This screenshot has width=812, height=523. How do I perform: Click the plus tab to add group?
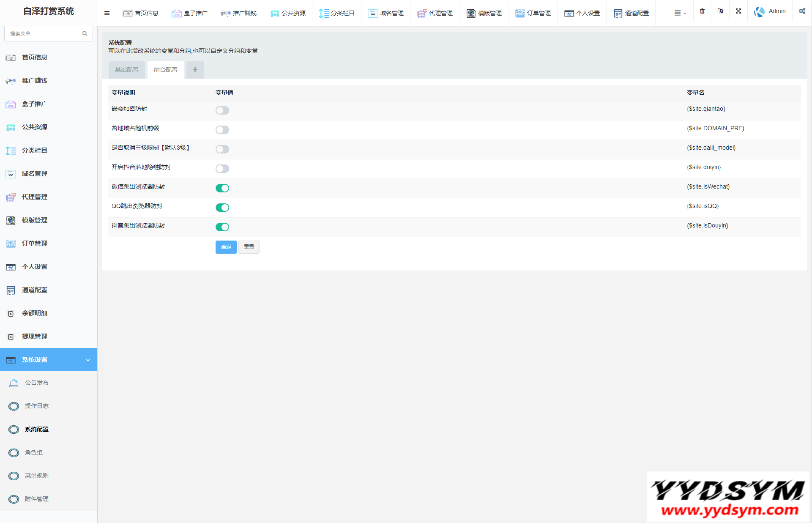195,70
